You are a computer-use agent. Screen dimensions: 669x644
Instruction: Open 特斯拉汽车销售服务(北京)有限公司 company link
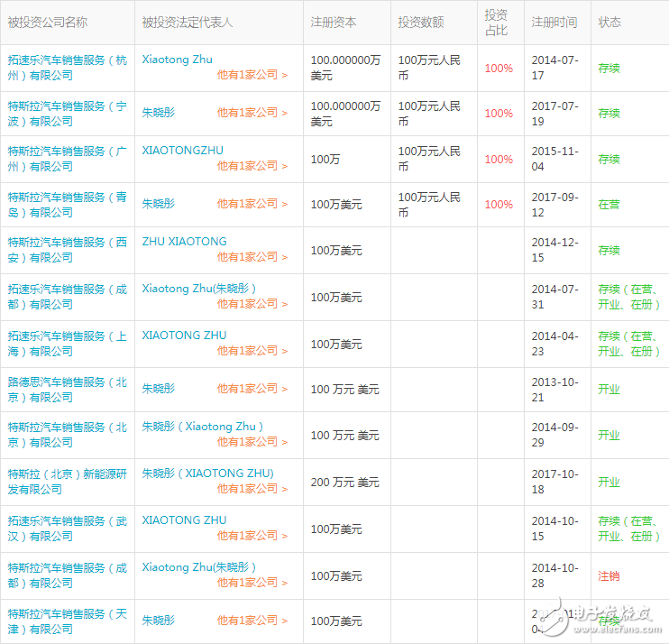point(68,435)
